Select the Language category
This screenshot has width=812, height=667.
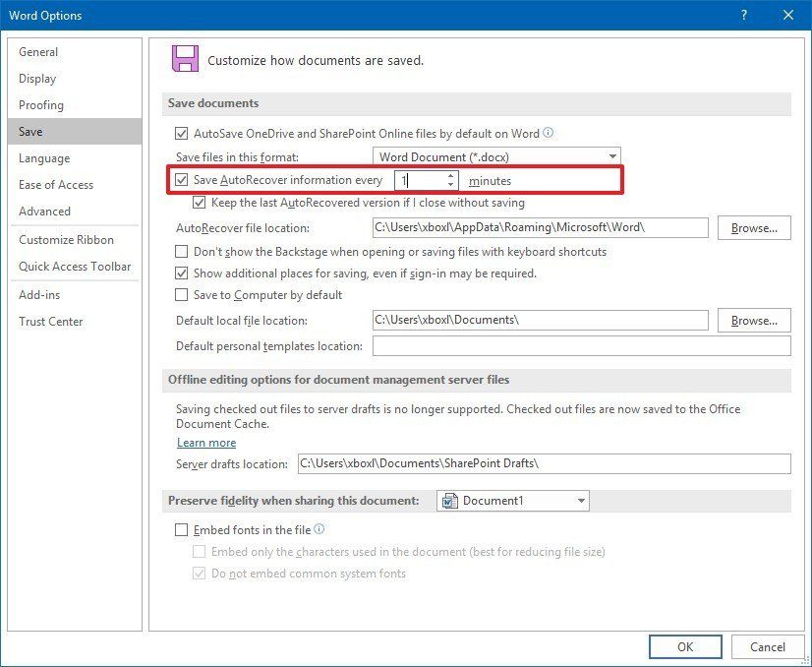tap(44, 157)
